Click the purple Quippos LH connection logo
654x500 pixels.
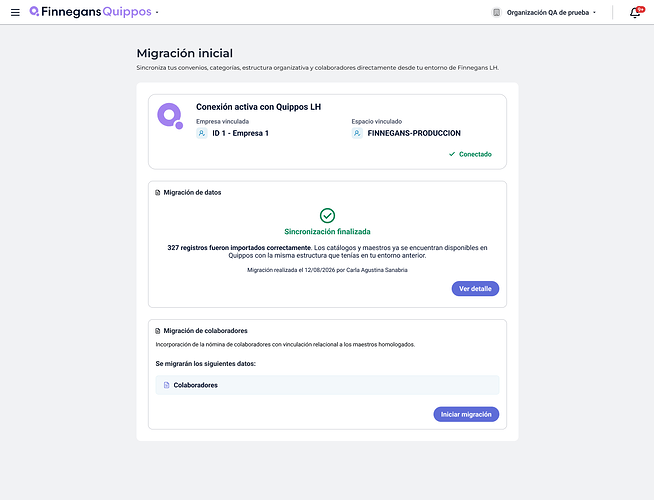click(170, 116)
